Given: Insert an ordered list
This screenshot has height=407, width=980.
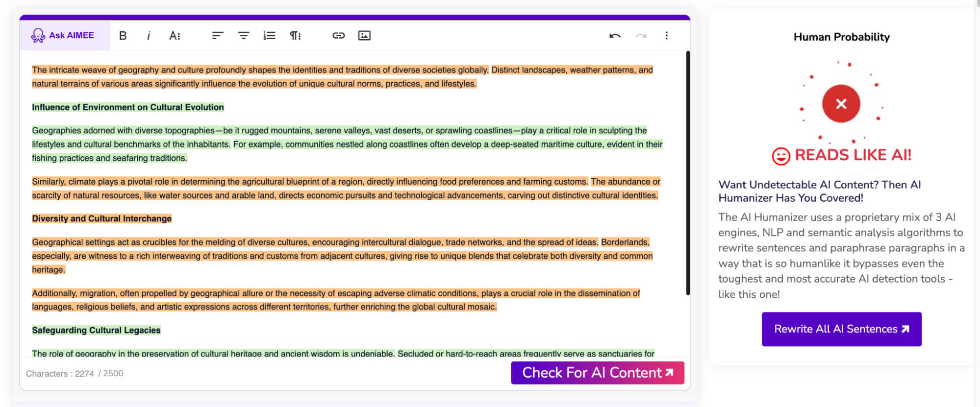Looking at the screenshot, I should click(270, 35).
